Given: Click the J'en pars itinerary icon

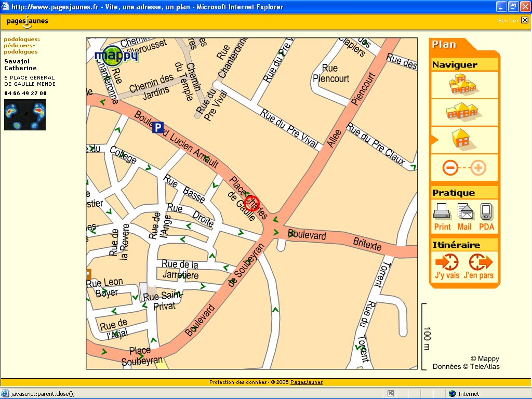Looking at the screenshot, I should 481,262.
